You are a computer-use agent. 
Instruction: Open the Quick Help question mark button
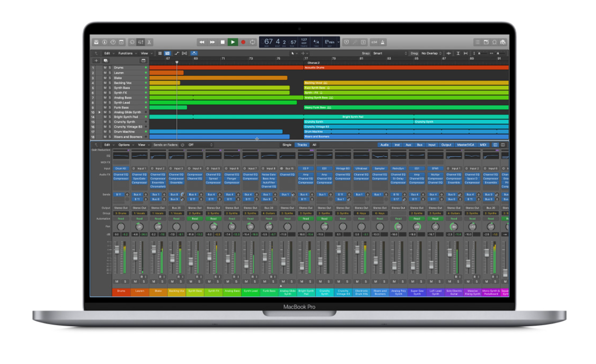point(113,42)
